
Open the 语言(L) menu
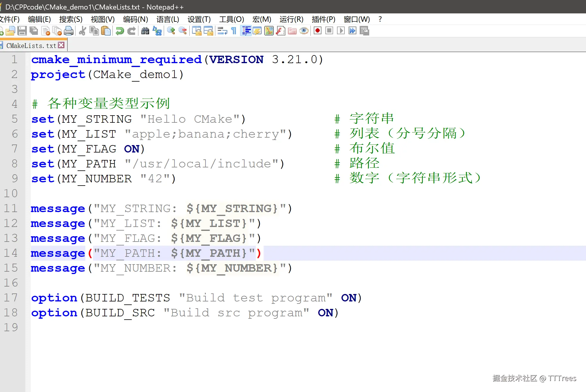click(168, 19)
